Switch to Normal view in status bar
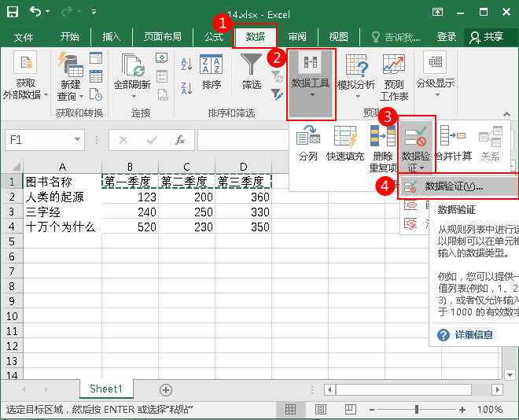 coord(290,409)
